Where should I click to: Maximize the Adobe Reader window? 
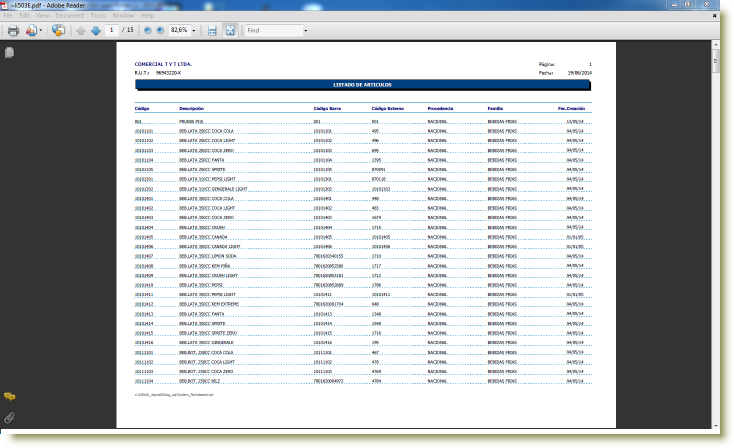click(x=687, y=5)
